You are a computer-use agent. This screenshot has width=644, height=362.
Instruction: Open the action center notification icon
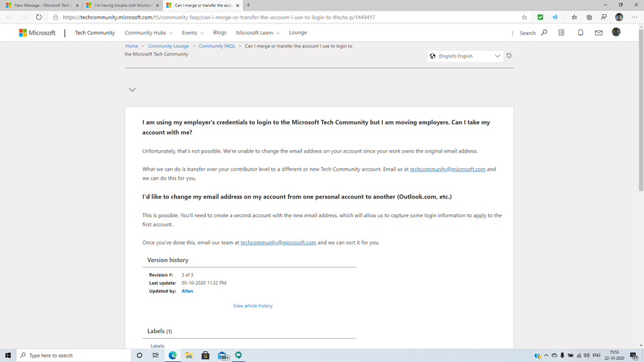pos(634,356)
